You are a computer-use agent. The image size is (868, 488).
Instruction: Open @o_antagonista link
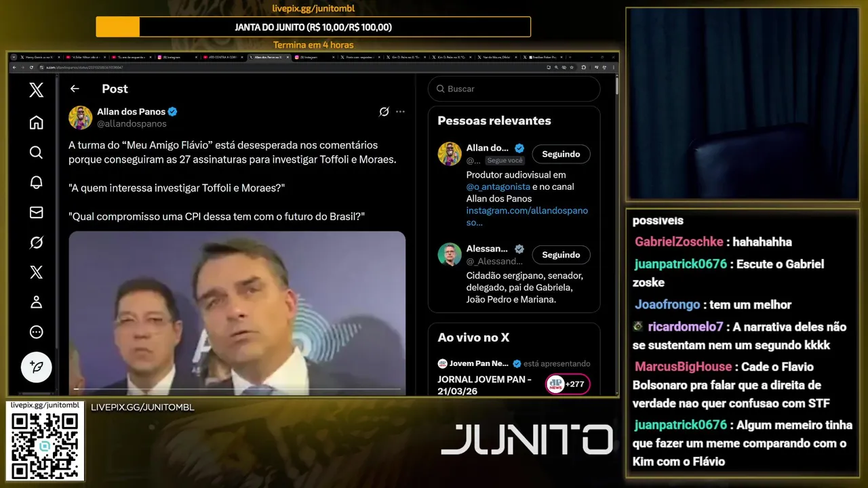[498, 186]
